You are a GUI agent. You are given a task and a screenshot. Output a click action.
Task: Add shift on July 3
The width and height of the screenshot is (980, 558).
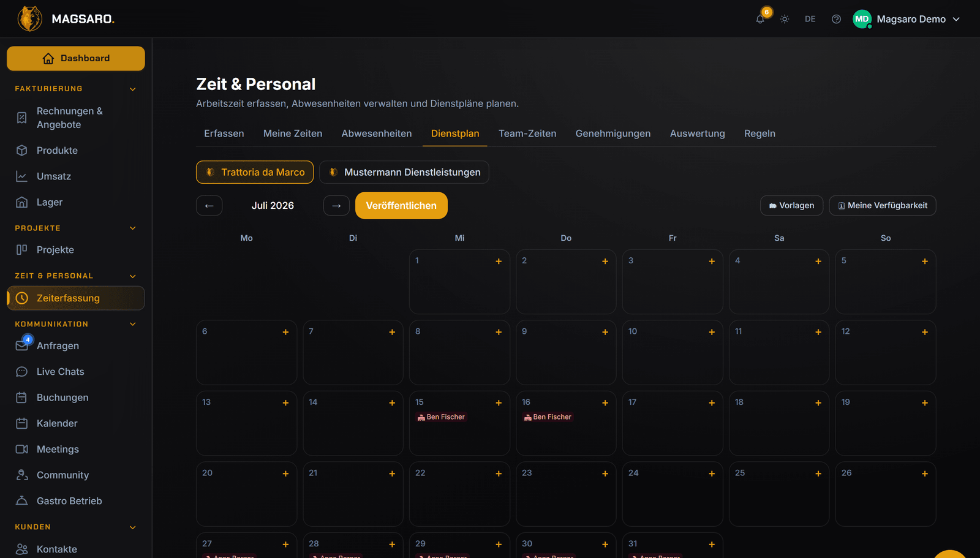pyautogui.click(x=712, y=262)
